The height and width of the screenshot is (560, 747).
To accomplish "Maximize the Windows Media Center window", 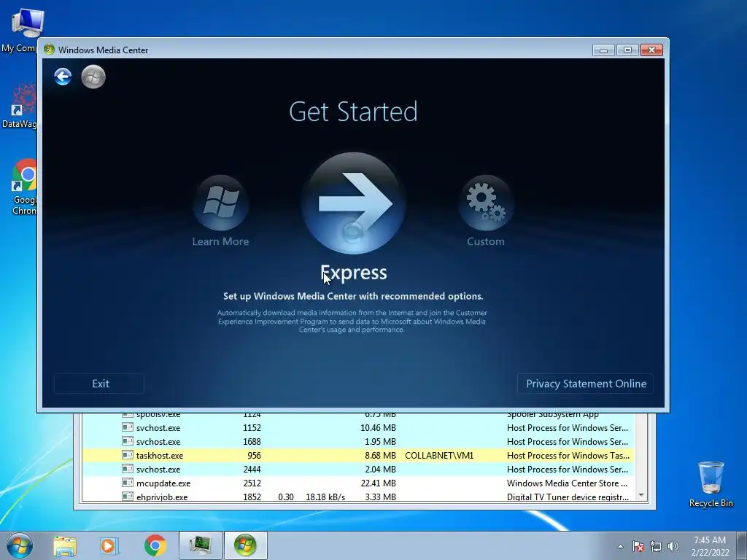I will (x=627, y=50).
